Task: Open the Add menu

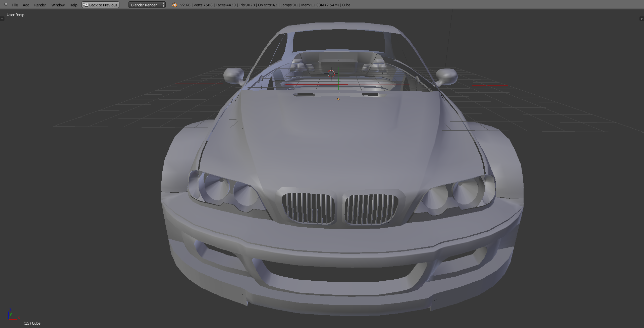Action: coord(26,5)
